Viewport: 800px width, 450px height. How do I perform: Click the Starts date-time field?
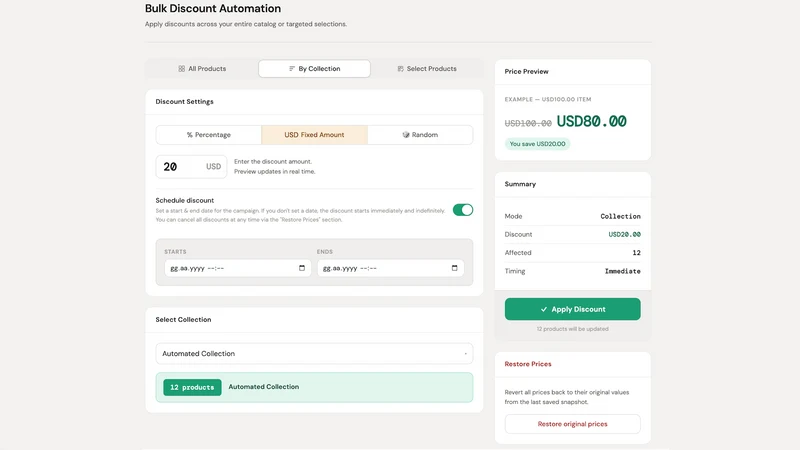[x=238, y=268]
